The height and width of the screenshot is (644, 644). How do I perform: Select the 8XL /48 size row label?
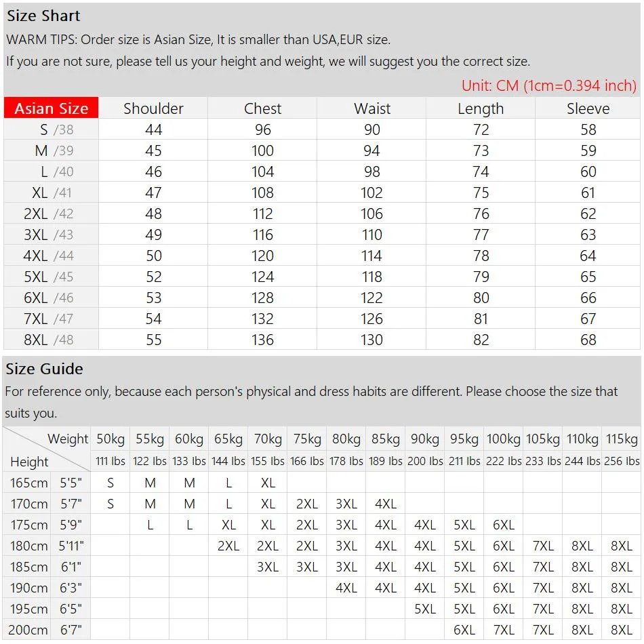52,340
